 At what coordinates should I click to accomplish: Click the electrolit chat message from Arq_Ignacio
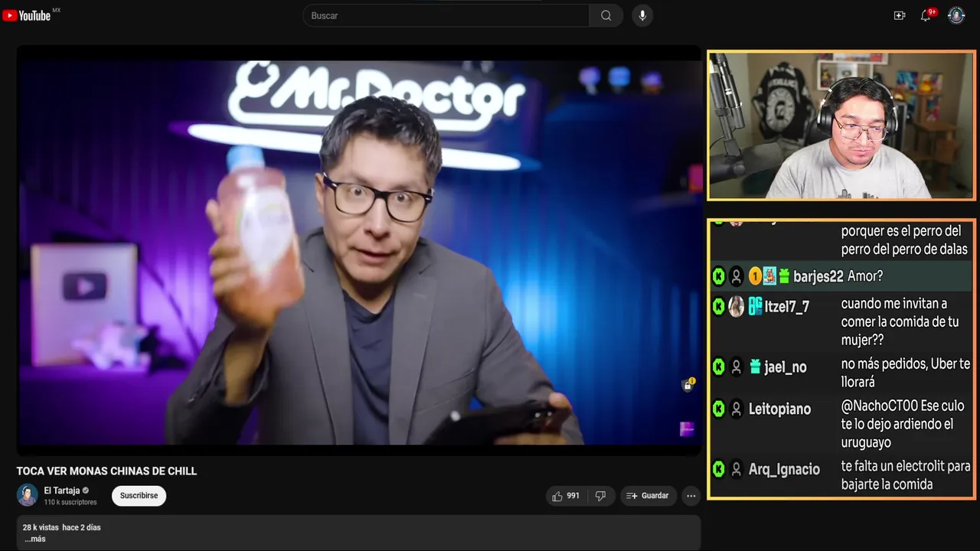pos(906,475)
